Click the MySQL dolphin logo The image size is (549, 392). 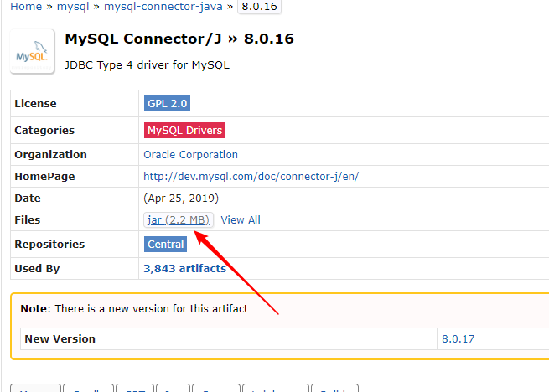[32, 51]
